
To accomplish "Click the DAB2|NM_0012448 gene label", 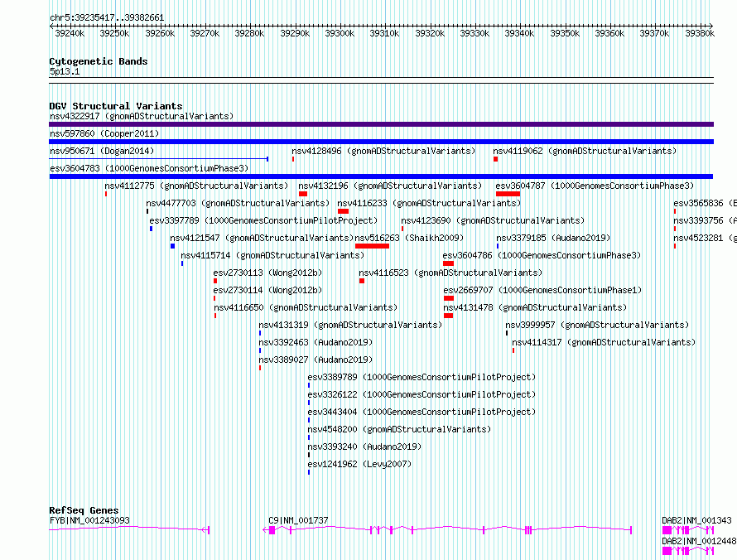I will [x=699, y=541].
